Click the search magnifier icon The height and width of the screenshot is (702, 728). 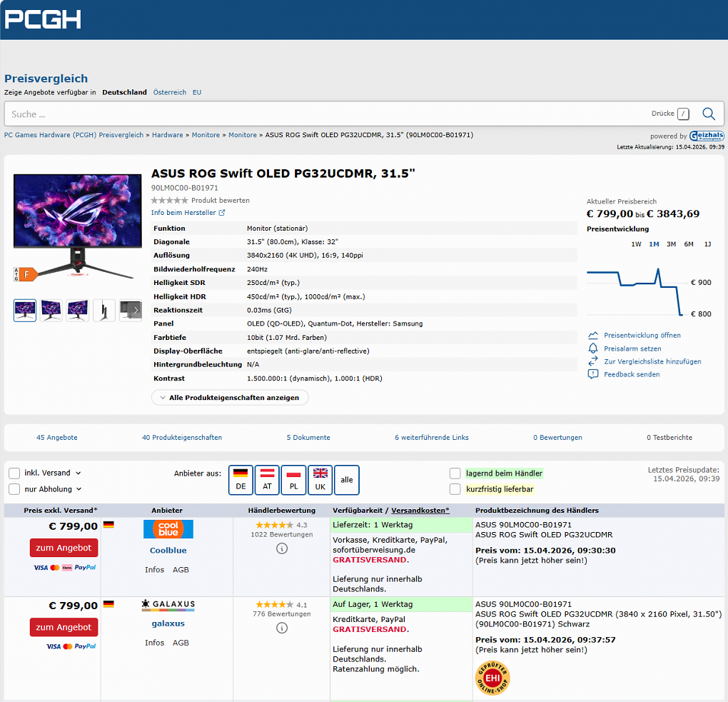[x=709, y=114]
